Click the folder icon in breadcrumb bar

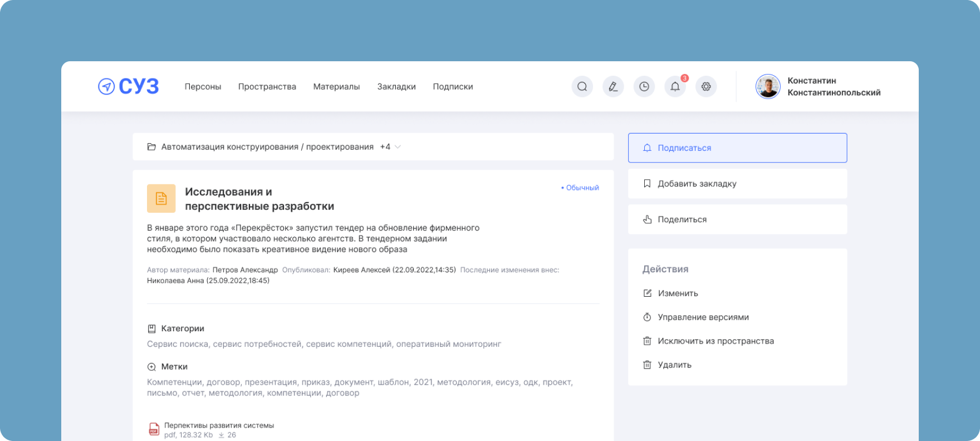[151, 147]
